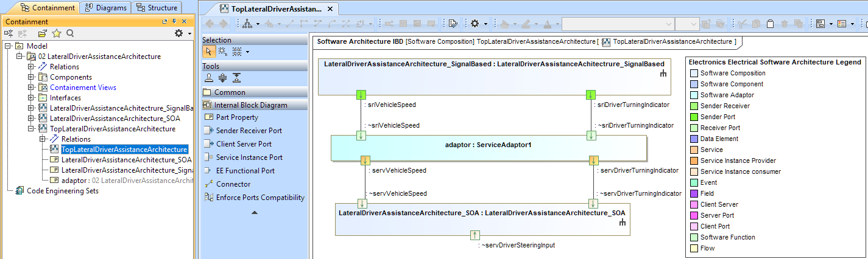Screen dimensions: 868x259
Task: Switch to the Diagrams tab
Action: pyautogui.click(x=106, y=8)
